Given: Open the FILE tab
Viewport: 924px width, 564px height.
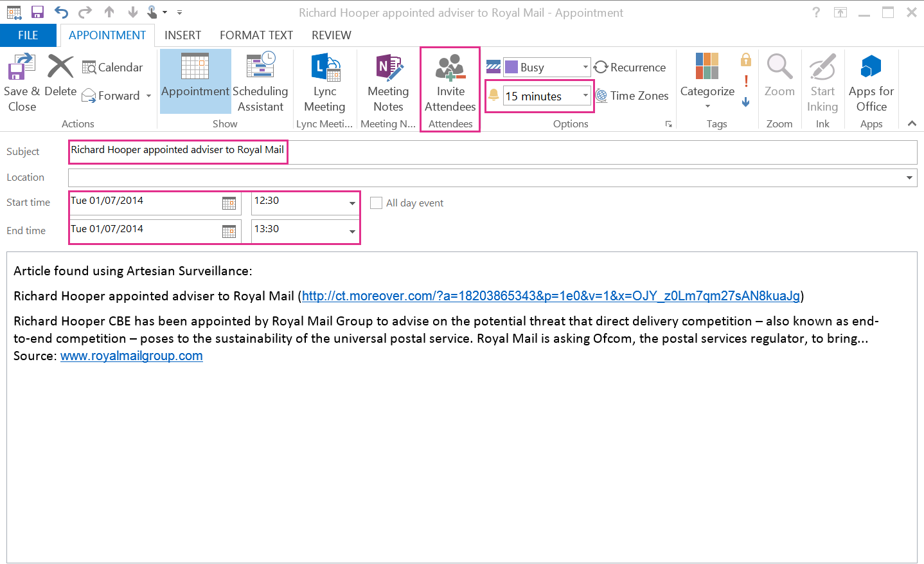Looking at the screenshot, I should (28, 35).
